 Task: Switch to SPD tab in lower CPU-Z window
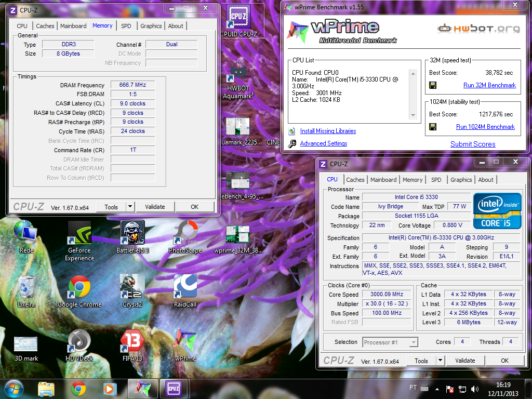click(x=436, y=180)
